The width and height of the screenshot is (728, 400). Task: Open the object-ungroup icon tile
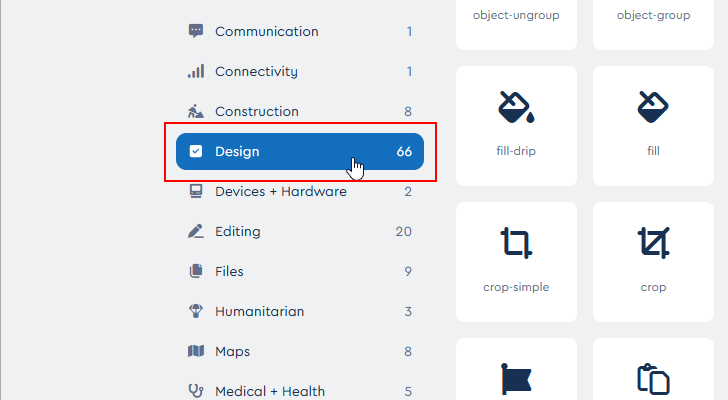(516, 20)
